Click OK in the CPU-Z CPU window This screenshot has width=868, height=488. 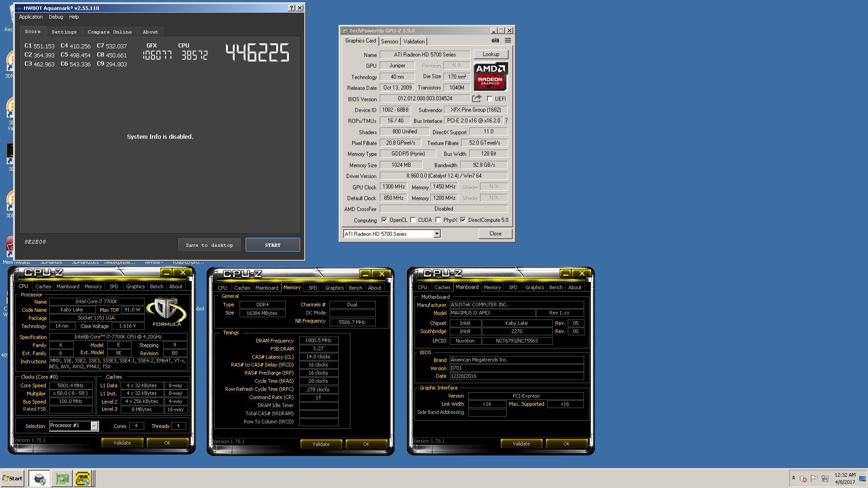tap(167, 443)
